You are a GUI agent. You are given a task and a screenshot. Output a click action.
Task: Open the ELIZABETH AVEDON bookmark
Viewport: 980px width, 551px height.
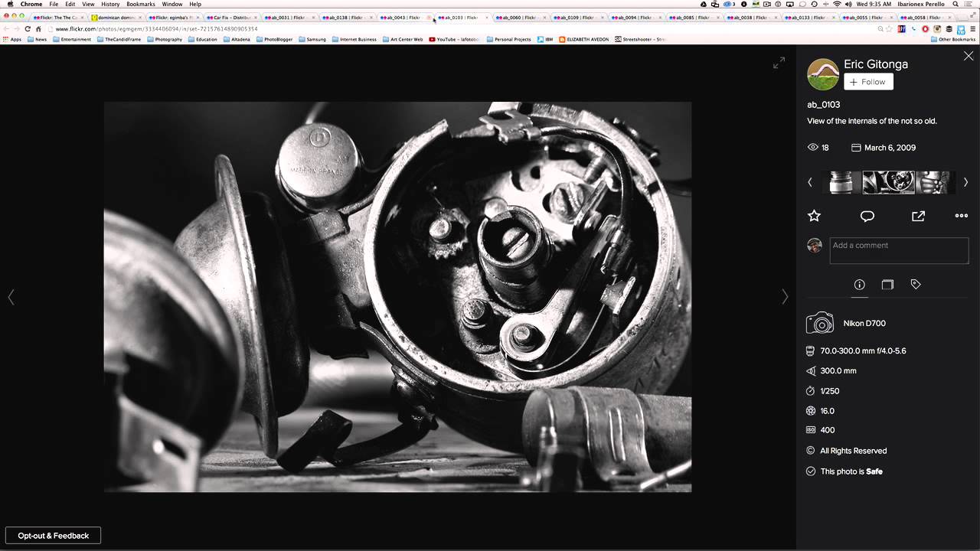tap(583, 39)
